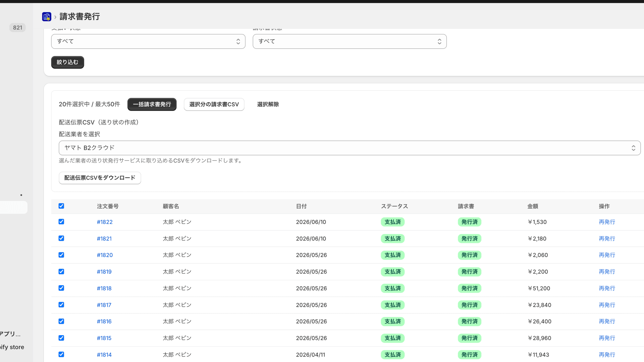Open the right すべて invoice status dropdown
Viewport: 644px width, 362px height.
click(x=350, y=41)
